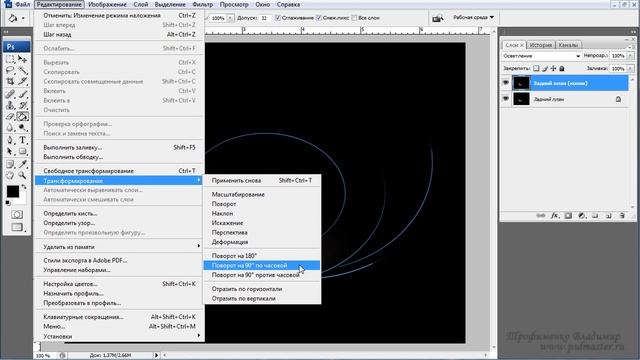
Task: Reset default foreground and background colors
Action: pyautogui.click(x=8, y=202)
